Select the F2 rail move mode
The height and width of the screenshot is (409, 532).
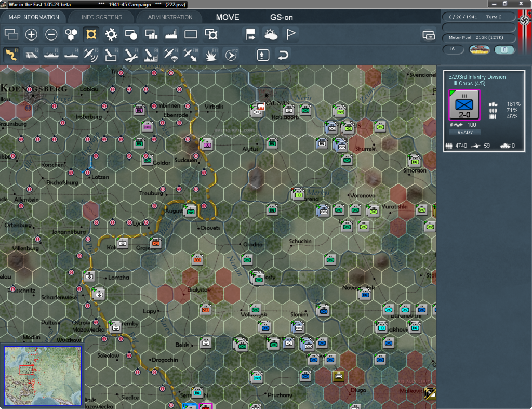(32, 55)
